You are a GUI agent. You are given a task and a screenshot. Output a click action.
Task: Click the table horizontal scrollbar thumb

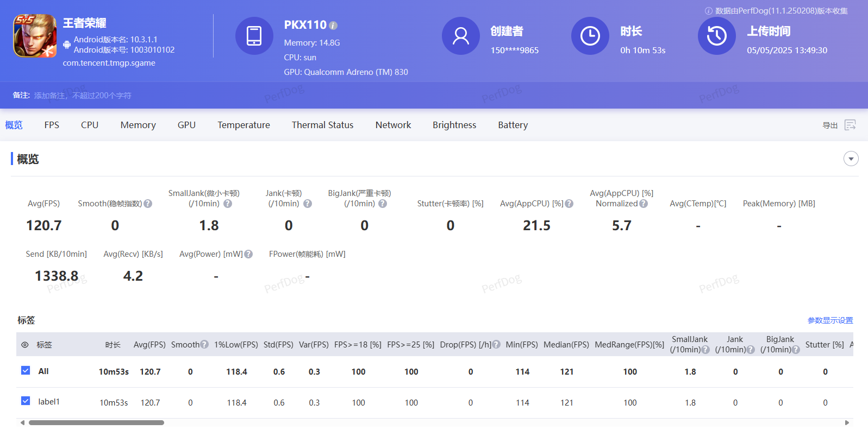click(x=96, y=422)
